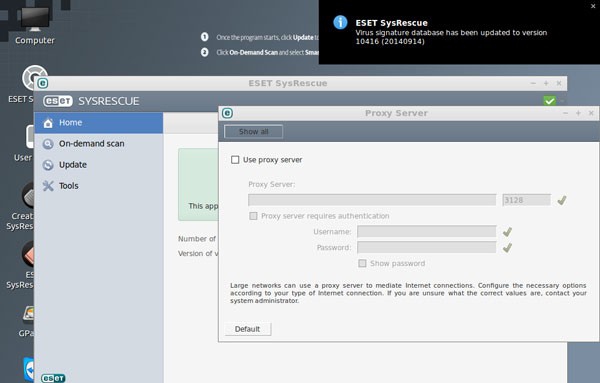Screen dimensions: 600x383
Task: Open the Home section in SysRescue sidebar
Action: point(99,123)
